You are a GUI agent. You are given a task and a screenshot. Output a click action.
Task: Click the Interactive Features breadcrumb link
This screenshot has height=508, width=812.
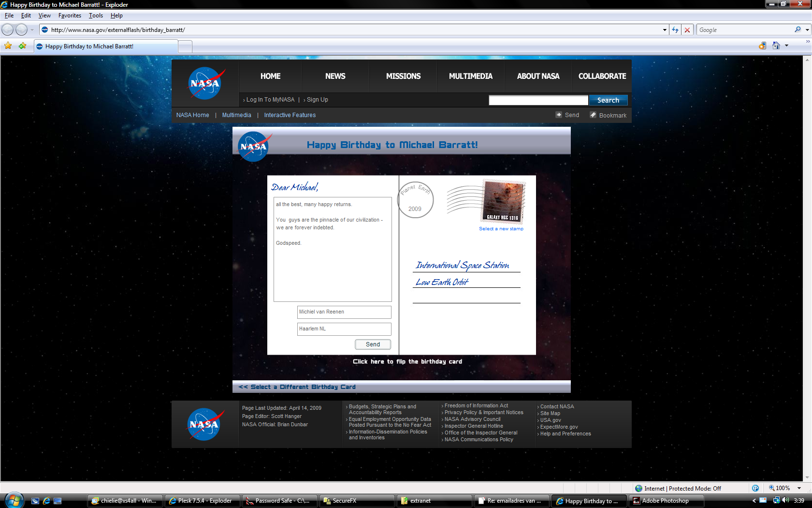pos(290,115)
